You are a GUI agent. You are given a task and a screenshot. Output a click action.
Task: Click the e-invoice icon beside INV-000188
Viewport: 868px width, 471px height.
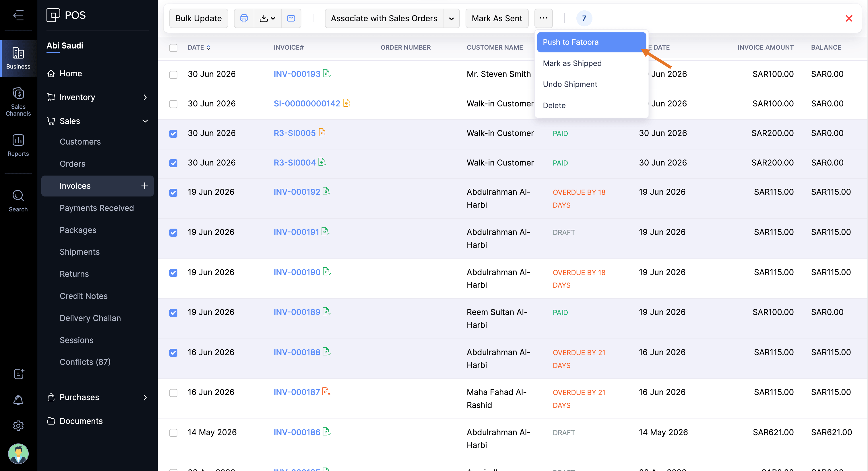tap(327, 351)
